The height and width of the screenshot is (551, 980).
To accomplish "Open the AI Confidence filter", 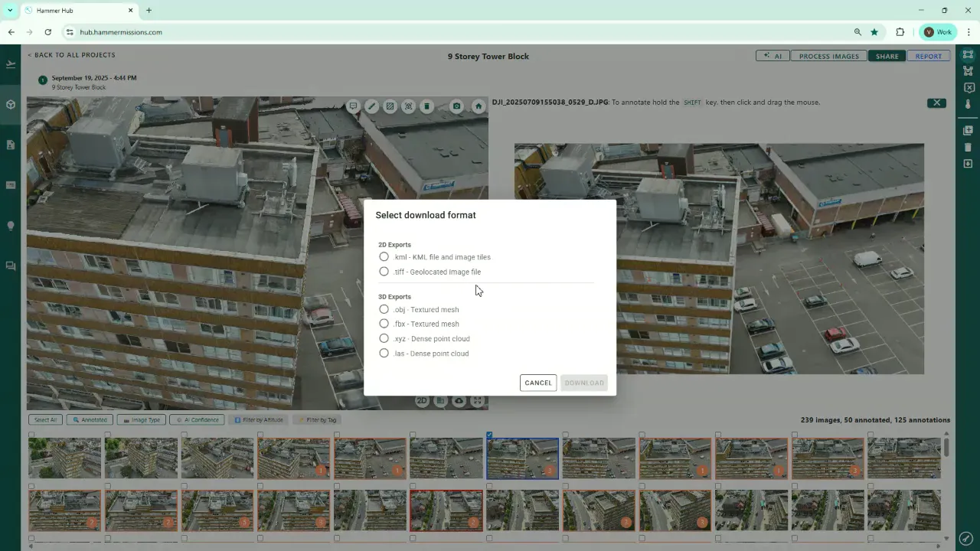I will 197,419.
